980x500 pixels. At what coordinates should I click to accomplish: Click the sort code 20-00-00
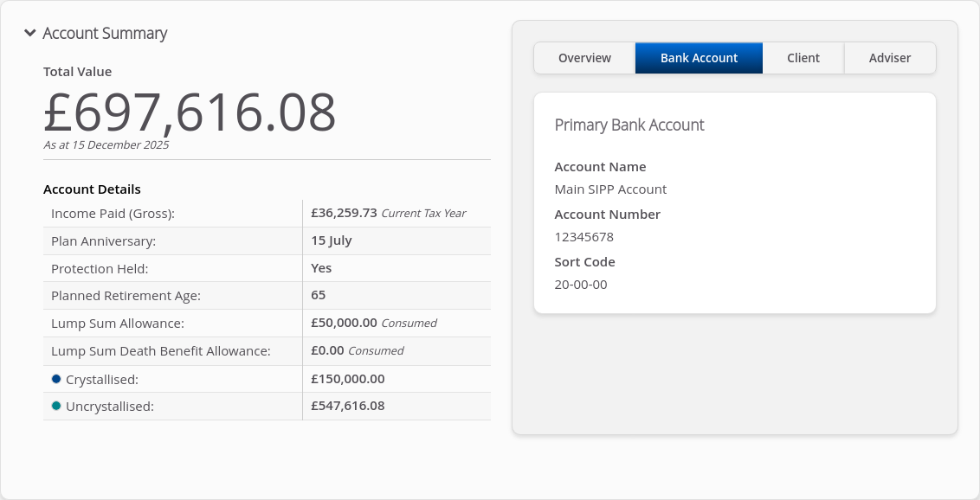pyautogui.click(x=581, y=285)
